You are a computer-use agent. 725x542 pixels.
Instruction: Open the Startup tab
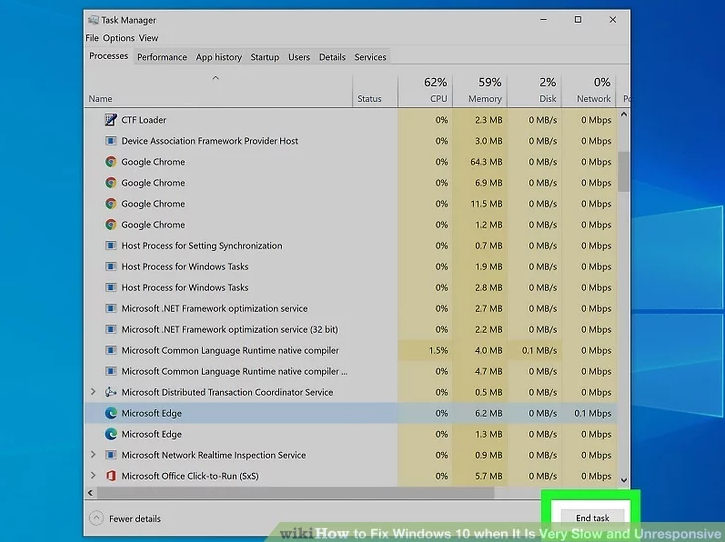click(265, 57)
